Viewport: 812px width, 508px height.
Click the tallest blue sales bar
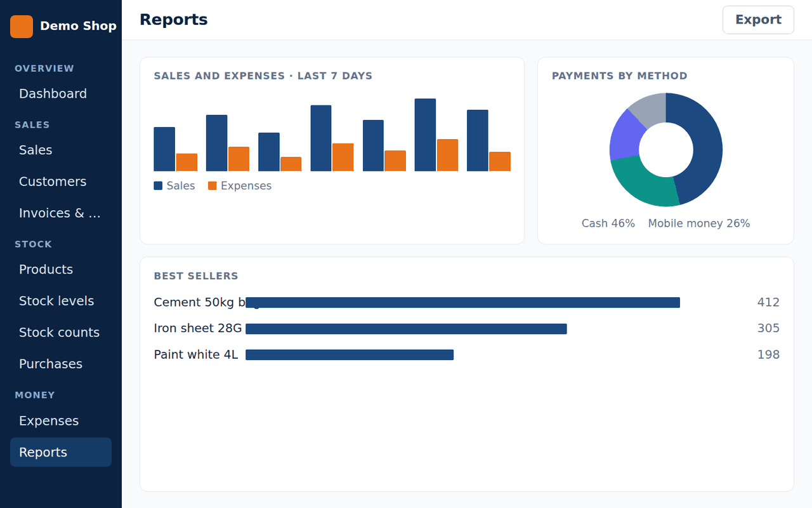[x=425, y=135]
